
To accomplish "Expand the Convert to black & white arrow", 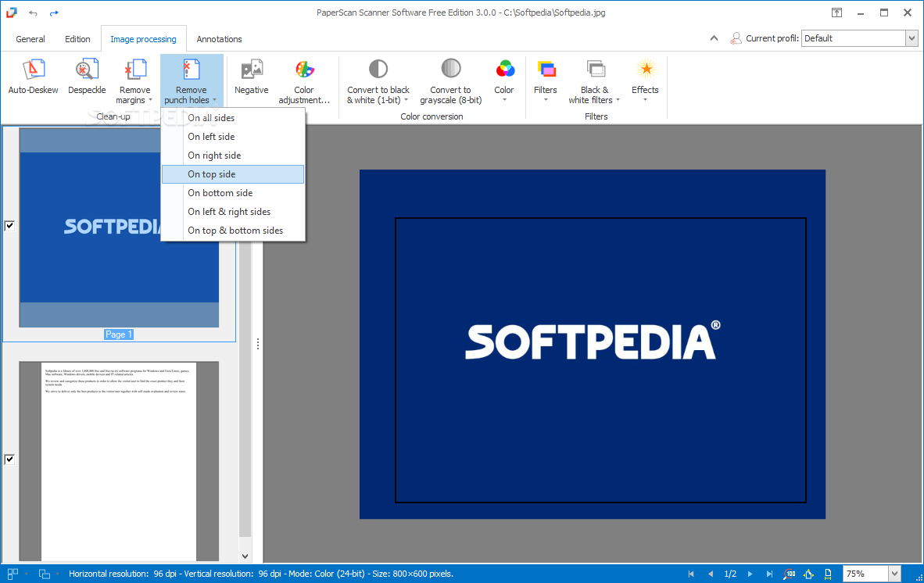I will pyautogui.click(x=406, y=101).
